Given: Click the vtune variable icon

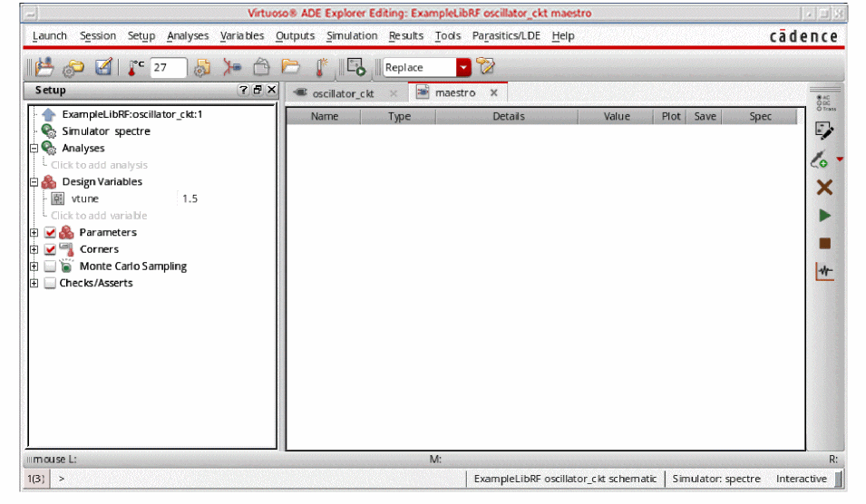Looking at the screenshot, I should tap(57, 199).
